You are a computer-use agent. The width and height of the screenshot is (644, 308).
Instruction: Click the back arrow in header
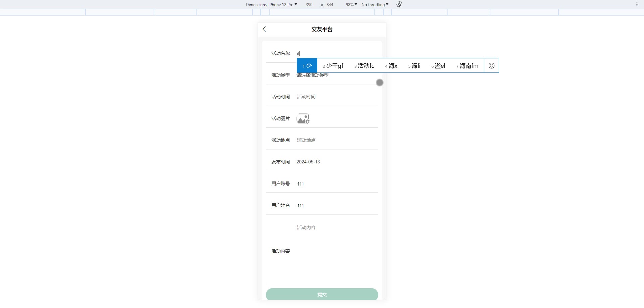pyautogui.click(x=264, y=29)
